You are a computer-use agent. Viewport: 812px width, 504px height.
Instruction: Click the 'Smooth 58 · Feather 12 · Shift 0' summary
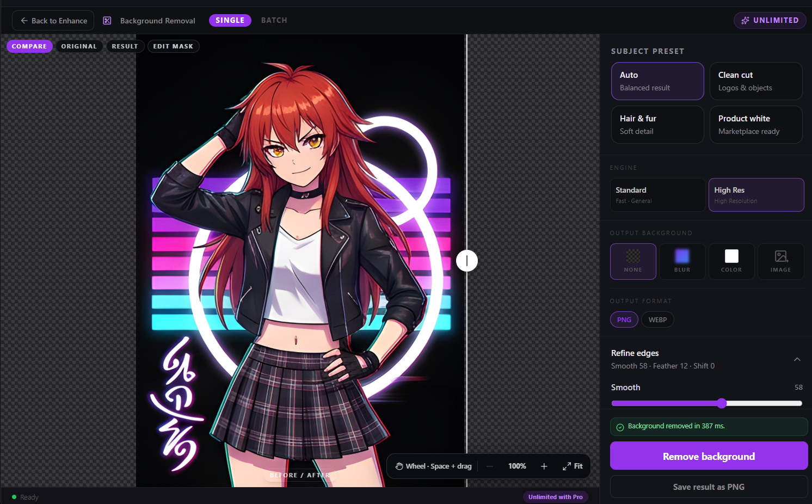click(663, 366)
